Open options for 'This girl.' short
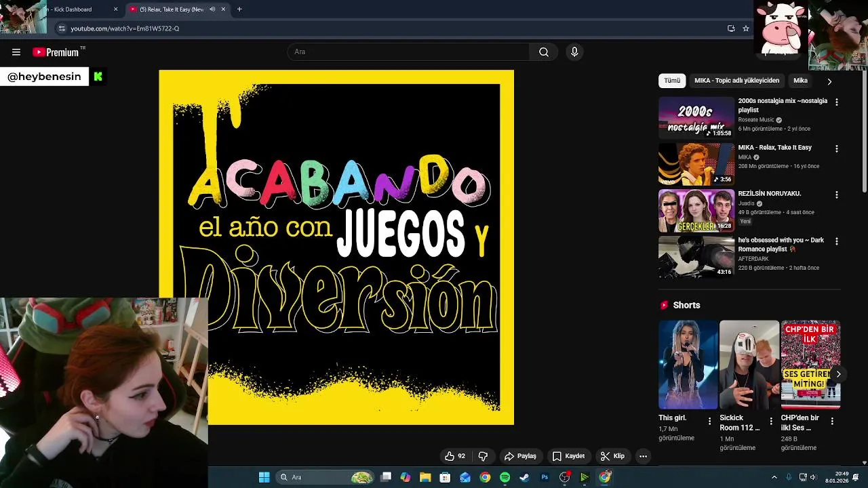Screen dimensions: 868x488 709,421
